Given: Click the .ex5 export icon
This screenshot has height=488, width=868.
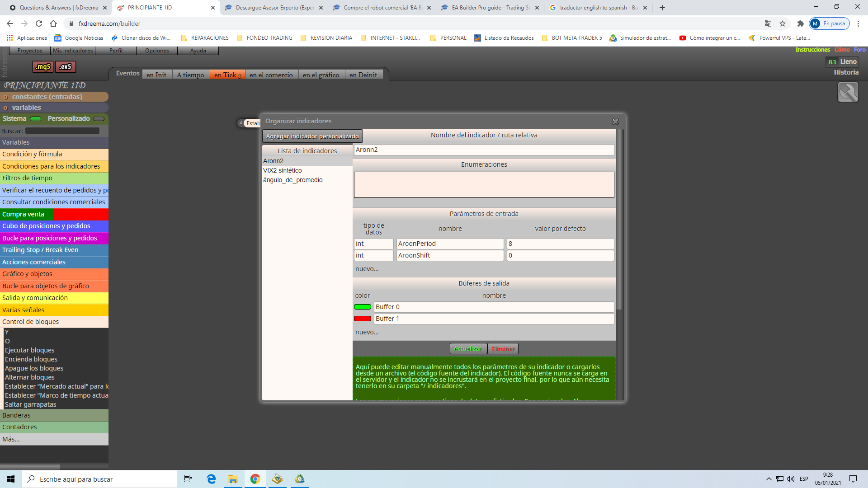Looking at the screenshot, I should [66, 67].
